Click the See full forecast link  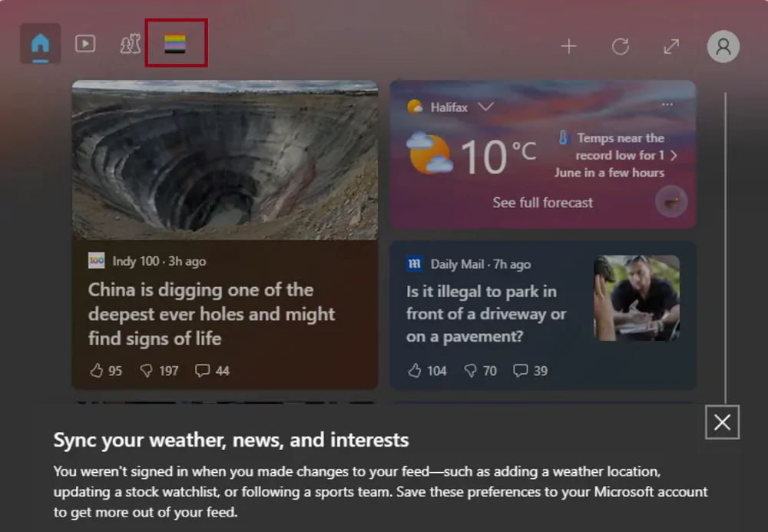[542, 203]
